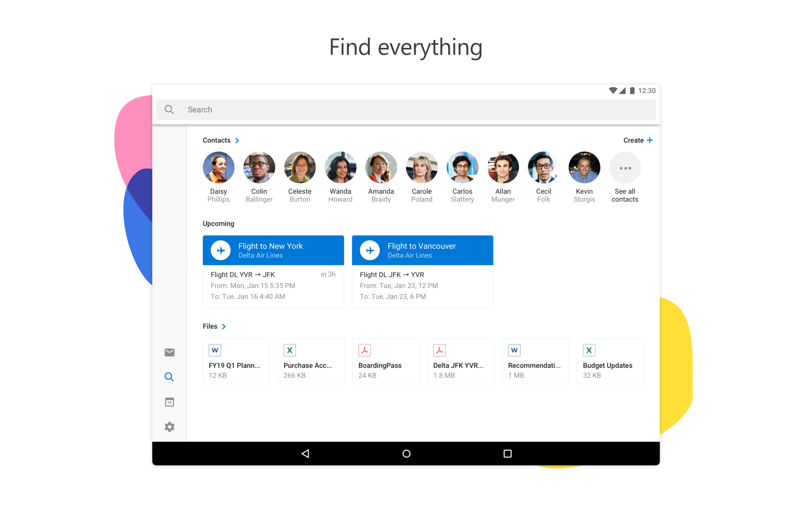Tap the Android back navigation button
This screenshot has width=812, height=508.
(305, 454)
